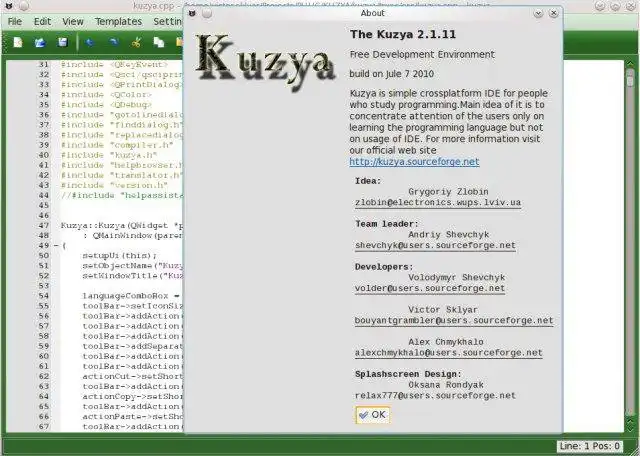Click the OK button in the About dialog

(373, 415)
